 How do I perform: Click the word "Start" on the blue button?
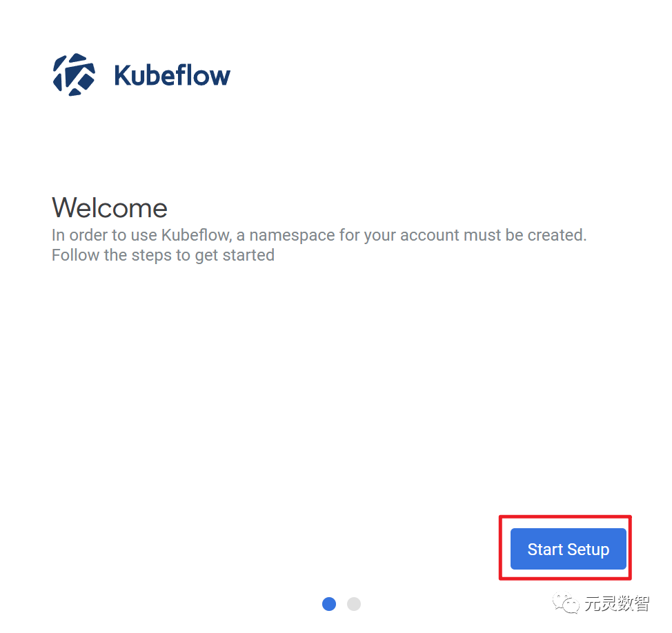[x=545, y=549]
